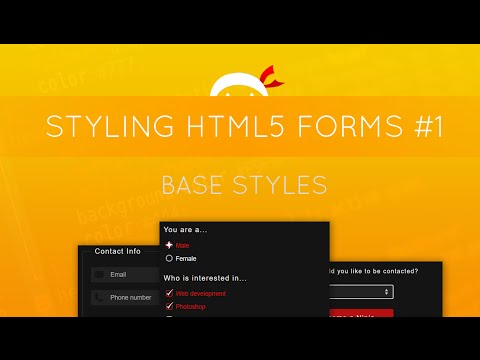Click the red Male label text
The image size is (480, 360).
pyautogui.click(x=182, y=246)
